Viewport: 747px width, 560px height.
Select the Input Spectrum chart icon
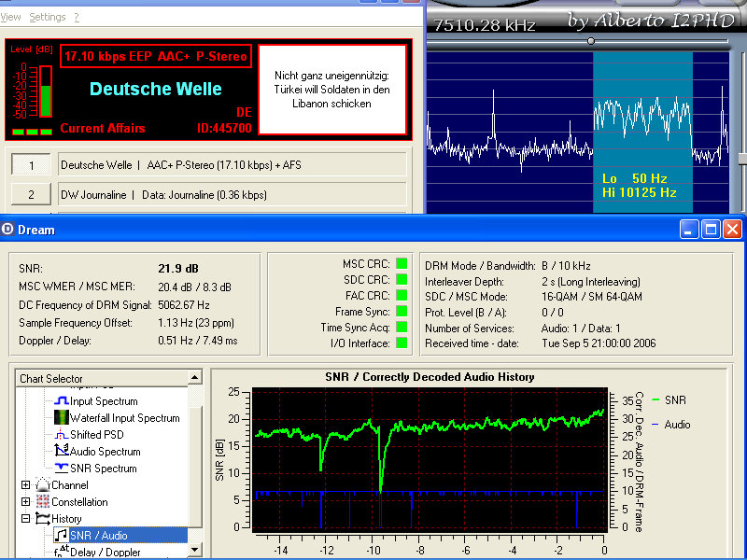coord(62,401)
